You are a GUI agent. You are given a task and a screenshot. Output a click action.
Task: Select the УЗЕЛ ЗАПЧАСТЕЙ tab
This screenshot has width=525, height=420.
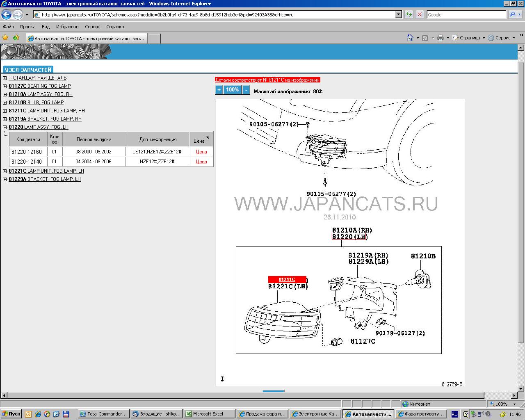click(28, 70)
